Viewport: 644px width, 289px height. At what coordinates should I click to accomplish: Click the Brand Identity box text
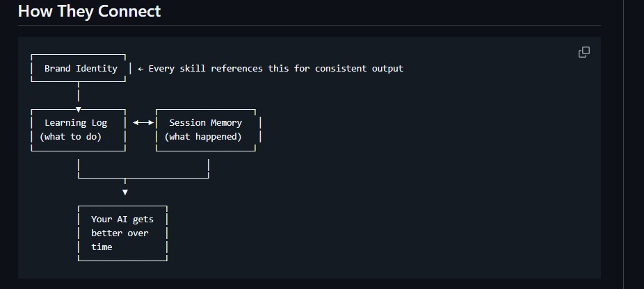81,69
